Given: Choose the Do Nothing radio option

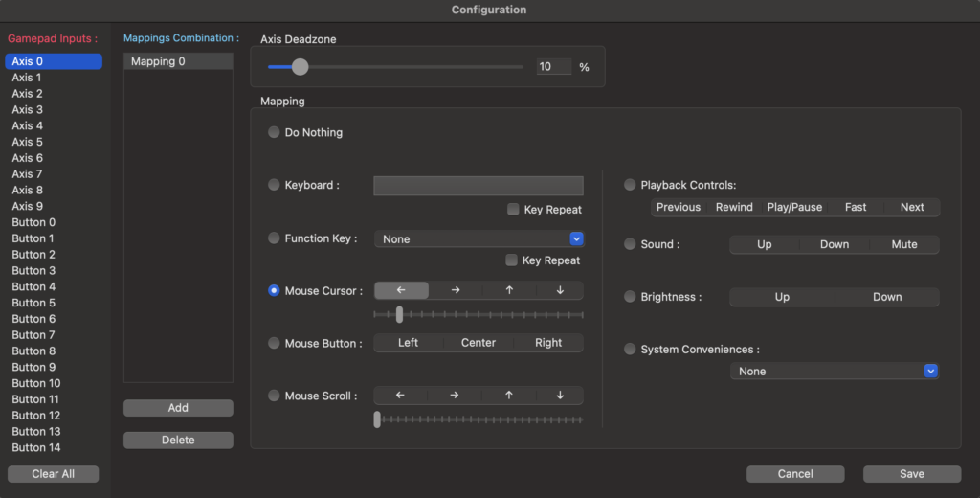Looking at the screenshot, I should coord(275,133).
